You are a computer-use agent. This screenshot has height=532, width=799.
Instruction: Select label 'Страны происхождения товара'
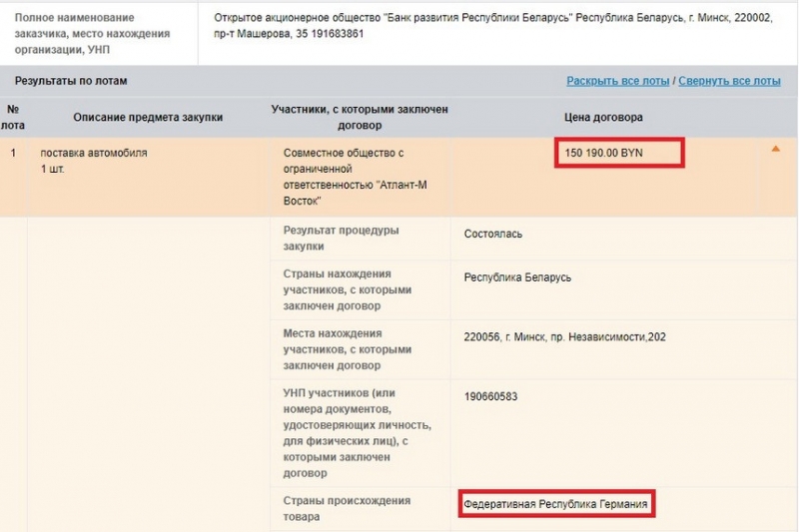pyautogui.click(x=347, y=509)
